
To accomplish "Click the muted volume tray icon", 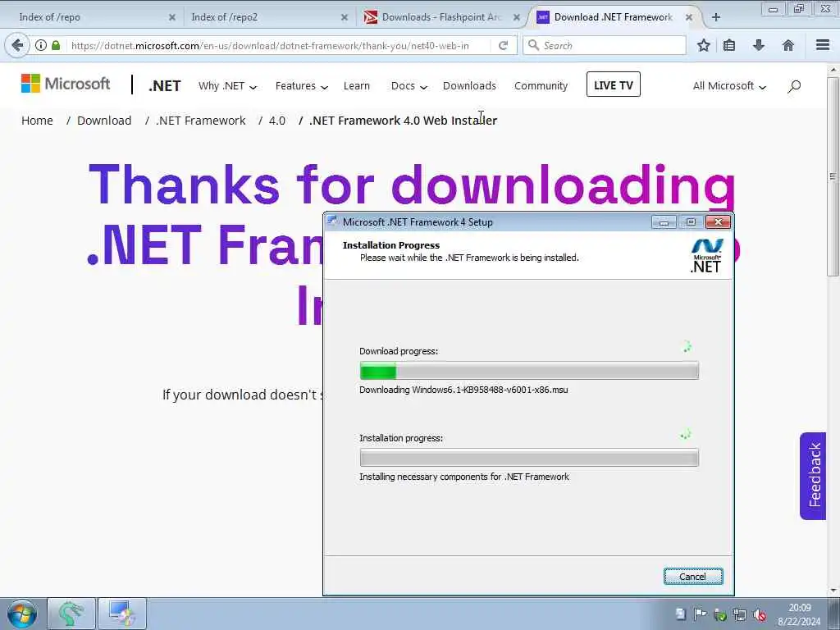I will point(760,614).
